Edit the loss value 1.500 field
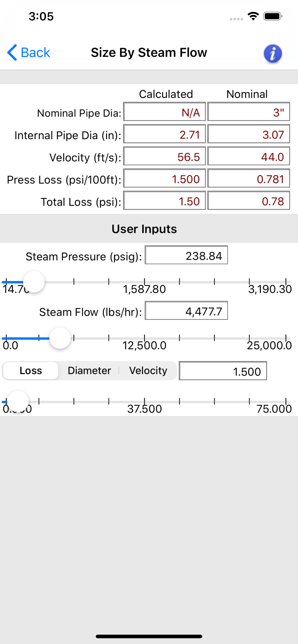 [223, 370]
